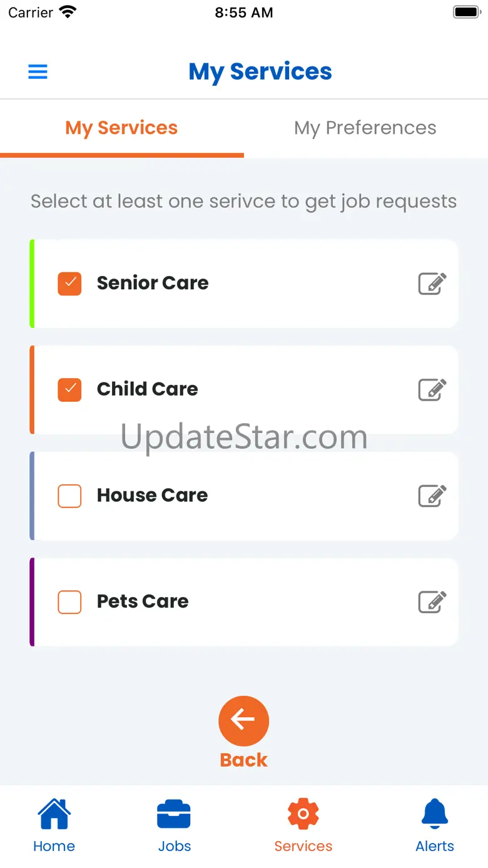Tap the Back text label

click(243, 760)
